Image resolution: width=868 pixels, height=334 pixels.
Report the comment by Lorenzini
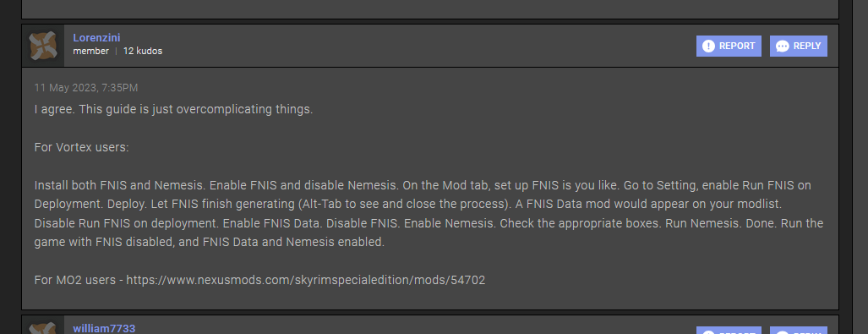click(729, 46)
